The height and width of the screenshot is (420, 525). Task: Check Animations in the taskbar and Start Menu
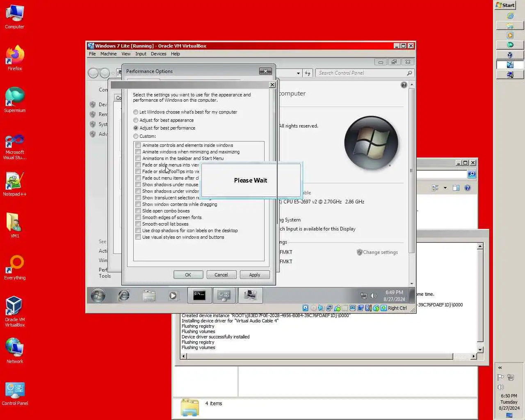coord(138,158)
